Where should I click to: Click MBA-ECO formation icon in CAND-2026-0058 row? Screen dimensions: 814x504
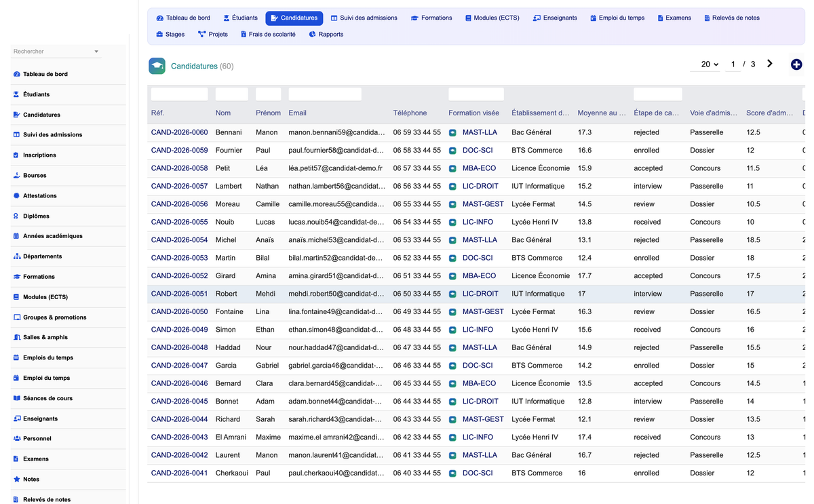pyautogui.click(x=452, y=168)
